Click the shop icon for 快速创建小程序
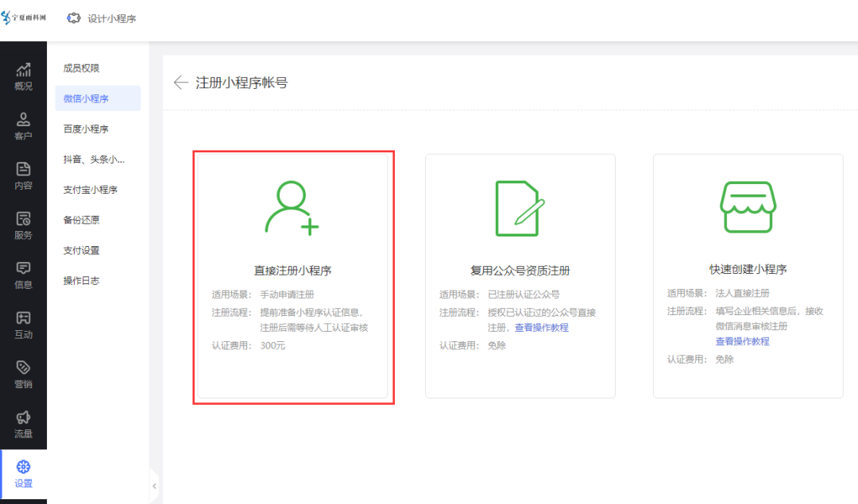 tap(748, 207)
